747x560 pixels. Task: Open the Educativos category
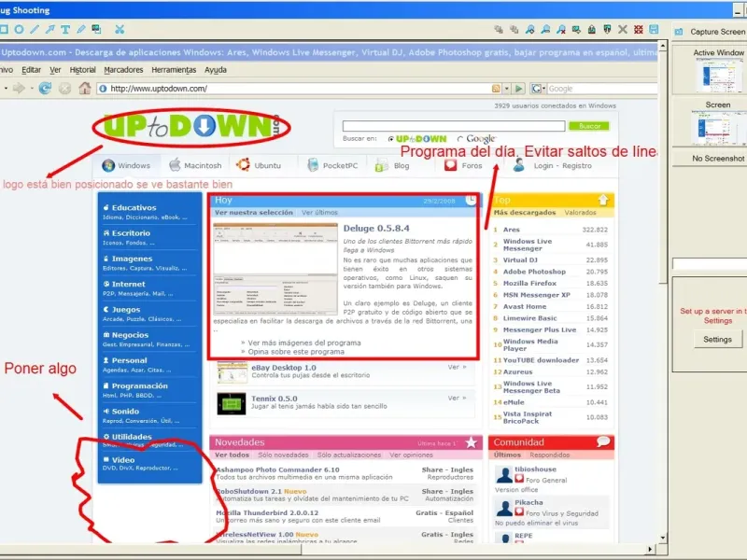(x=134, y=207)
